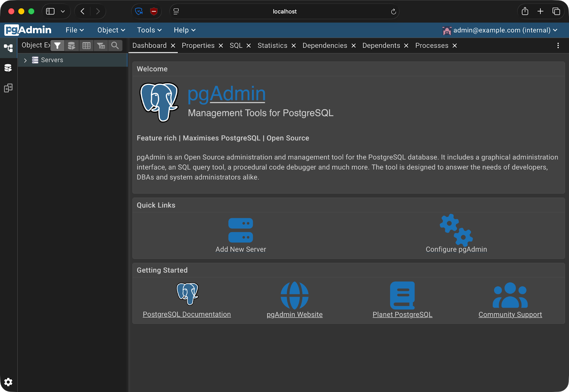Close the Dependencies tab
Image resolution: width=569 pixels, height=392 pixels.
point(353,46)
